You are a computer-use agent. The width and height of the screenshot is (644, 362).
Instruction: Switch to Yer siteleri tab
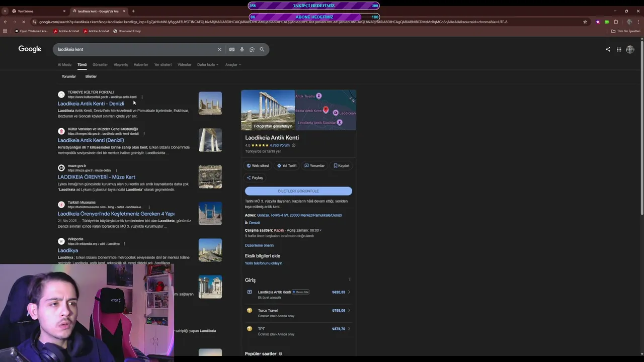[163, 65]
